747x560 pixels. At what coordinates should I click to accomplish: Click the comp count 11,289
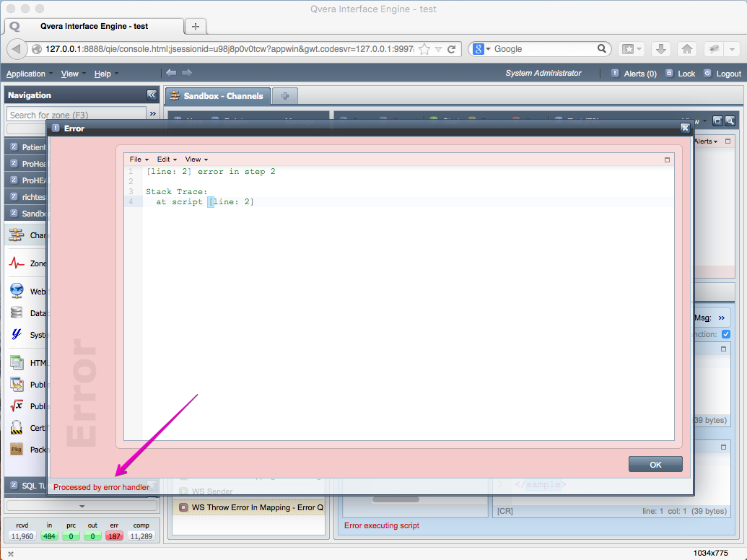(x=141, y=536)
